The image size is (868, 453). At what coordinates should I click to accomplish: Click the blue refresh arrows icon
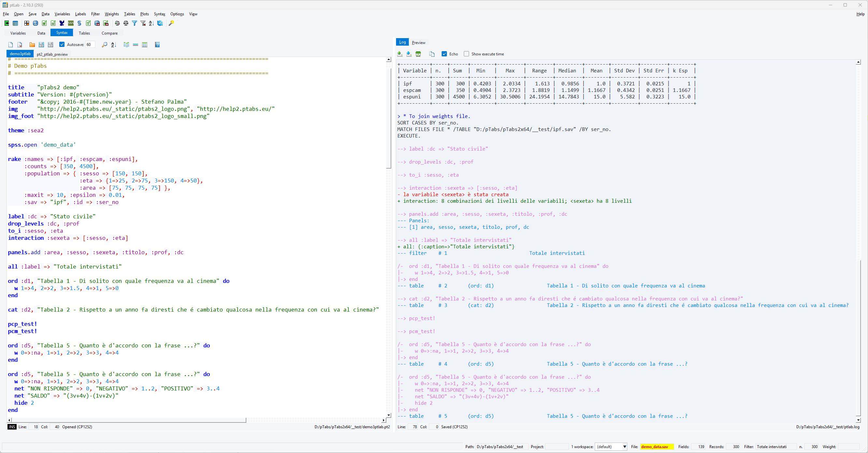click(160, 23)
